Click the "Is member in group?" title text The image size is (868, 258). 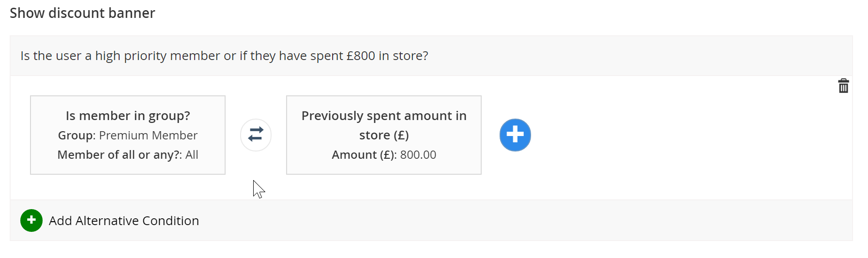(x=128, y=116)
